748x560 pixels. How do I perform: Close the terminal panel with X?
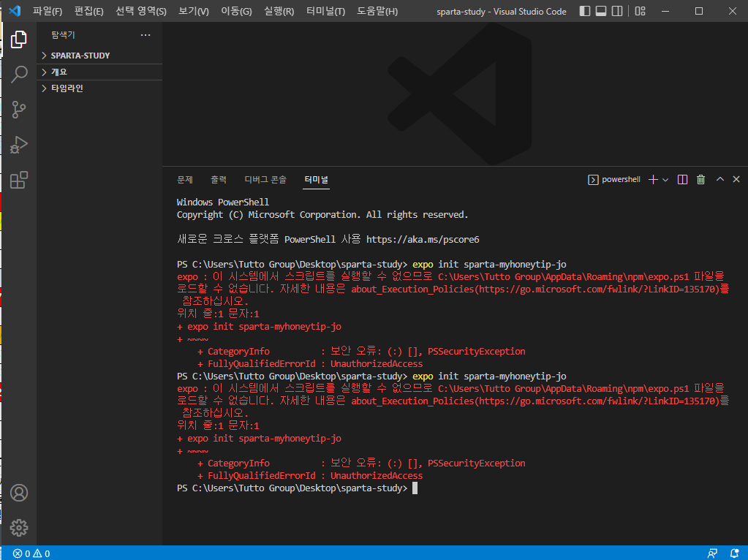tap(736, 179)
